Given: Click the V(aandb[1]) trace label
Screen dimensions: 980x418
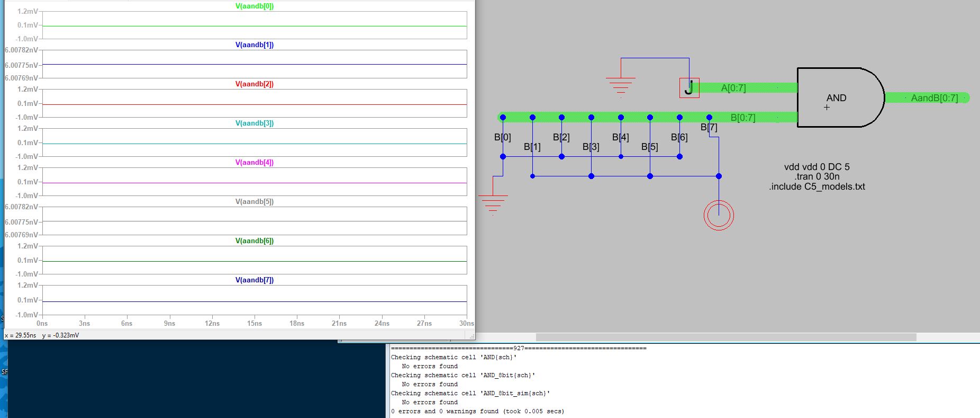Looking at the screenshot, I should (255, 45).
